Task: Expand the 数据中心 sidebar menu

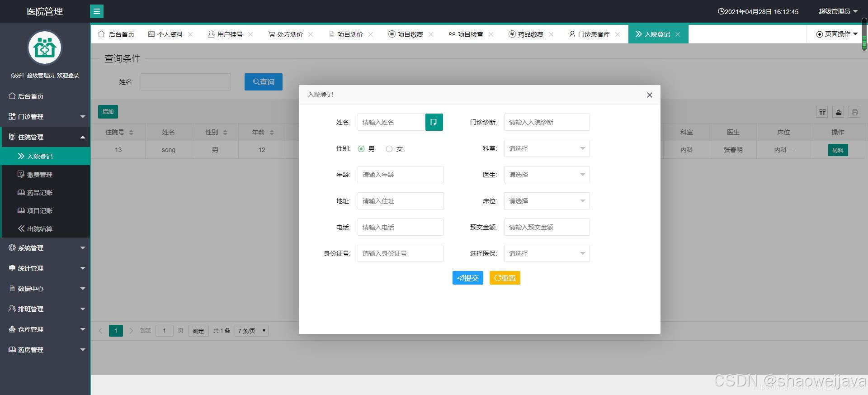Action: tap(45, 289)
